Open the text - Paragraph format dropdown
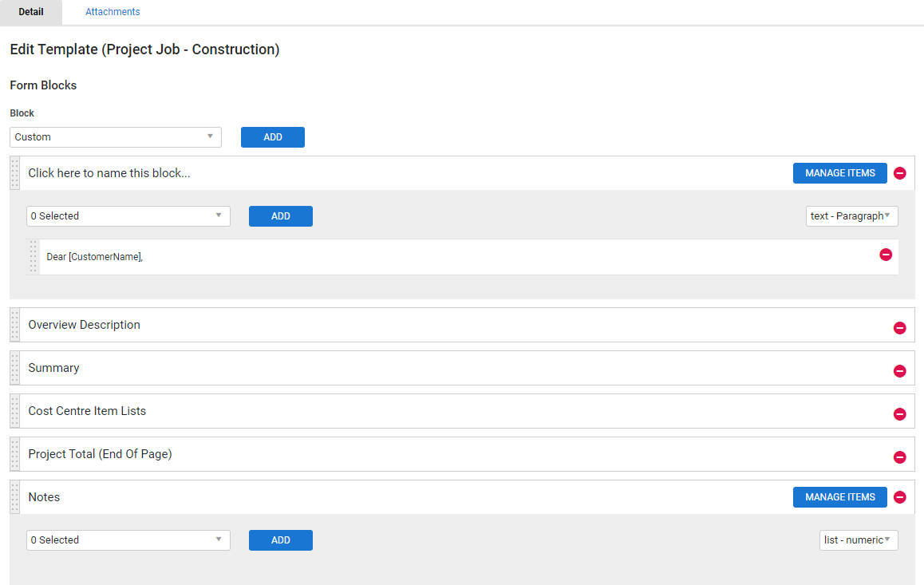Image resolution: width=924 pixels, height=585 pixels. pos(851,216)
